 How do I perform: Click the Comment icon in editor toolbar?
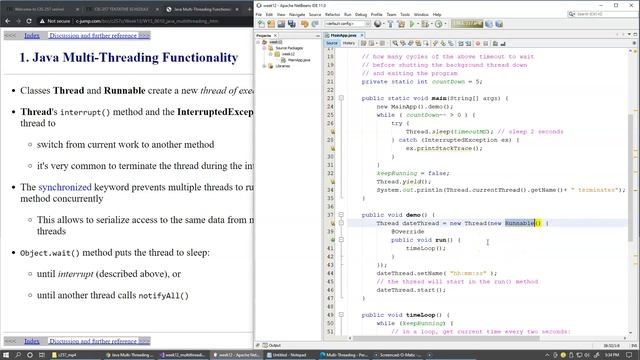[x=495, y=43]
